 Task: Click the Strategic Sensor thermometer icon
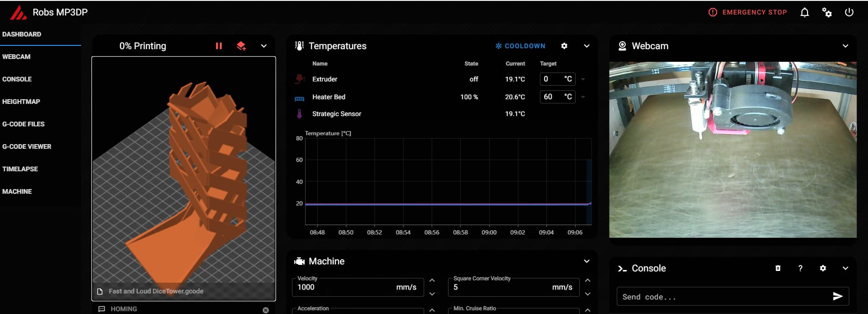click(299, 114)
